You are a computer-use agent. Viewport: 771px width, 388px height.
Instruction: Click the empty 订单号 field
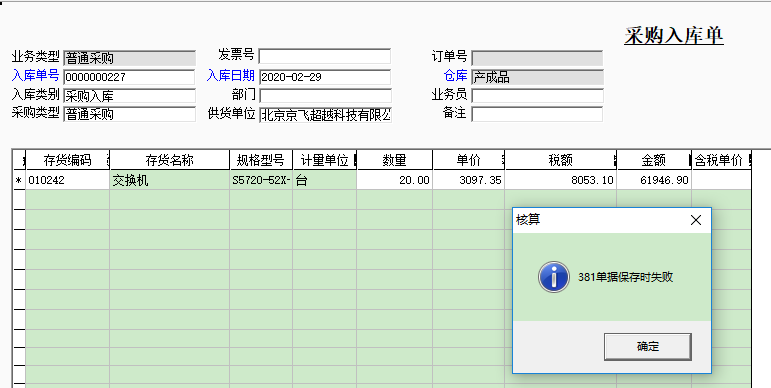point(537,58)
